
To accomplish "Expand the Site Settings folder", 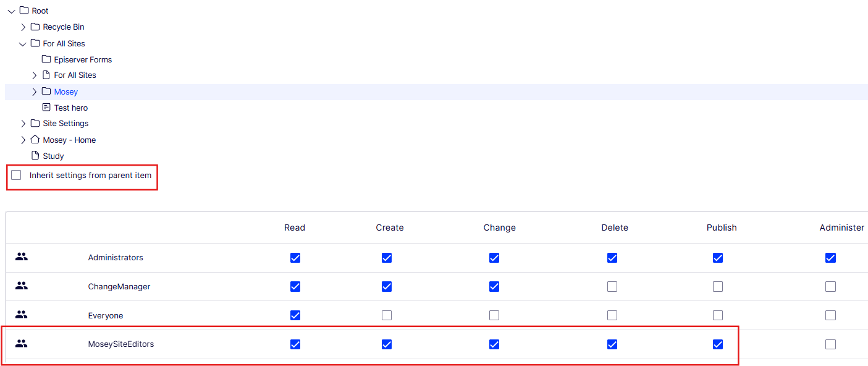I will pyautogui.click(x=23, y=124).
